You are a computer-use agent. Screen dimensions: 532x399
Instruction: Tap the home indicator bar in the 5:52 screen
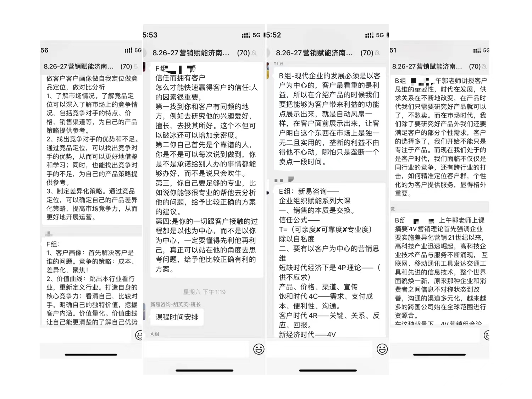[x=328, y=370]
